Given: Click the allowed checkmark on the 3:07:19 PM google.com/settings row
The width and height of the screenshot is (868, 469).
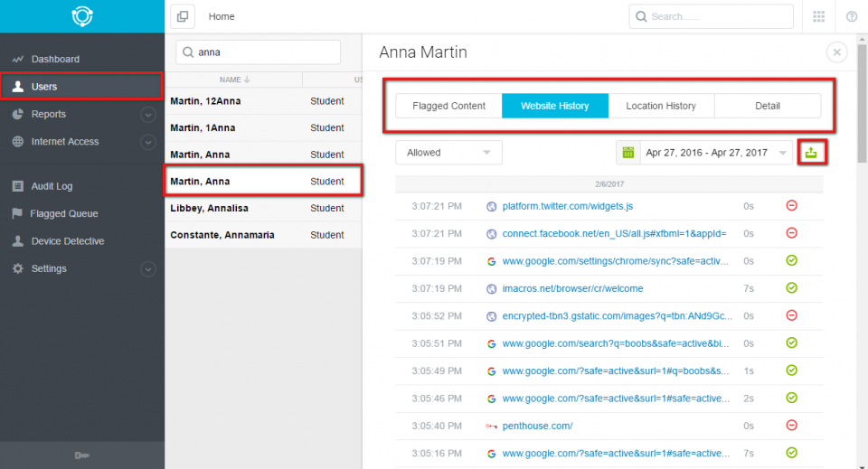Looking at the screenshot, I should tap(792, 260).
